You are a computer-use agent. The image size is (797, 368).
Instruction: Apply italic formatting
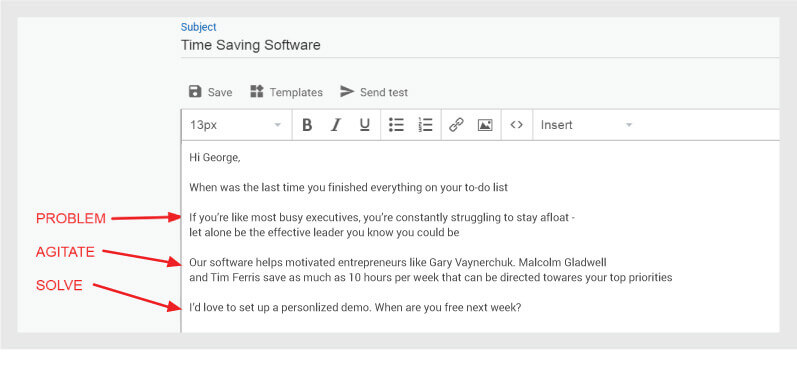pyautogui.click(x=335, y=125)
